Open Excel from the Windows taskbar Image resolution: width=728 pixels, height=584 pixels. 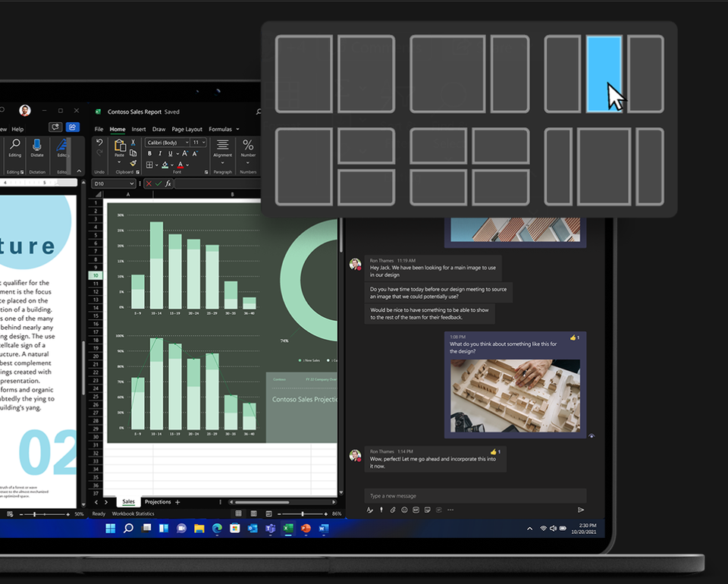click(288, 528)
